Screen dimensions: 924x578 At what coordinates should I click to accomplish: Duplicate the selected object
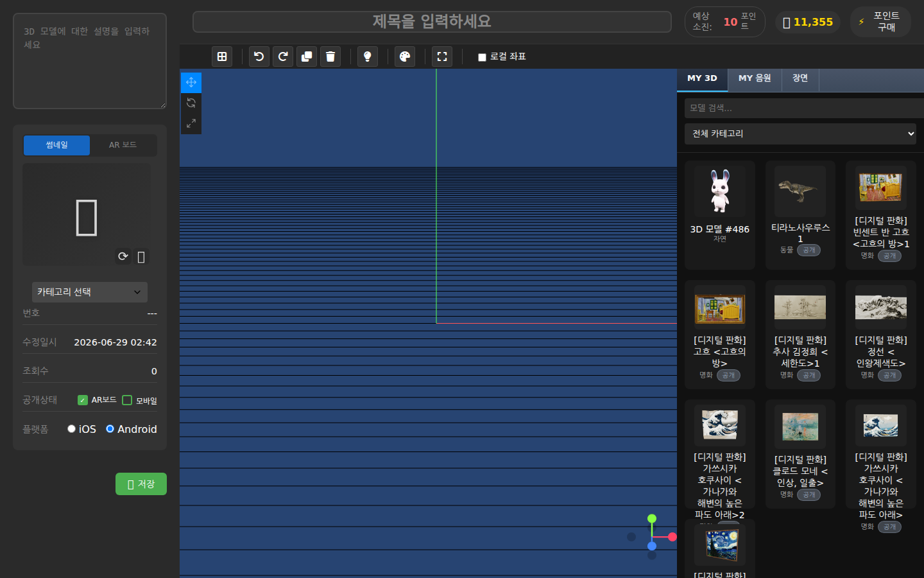307,57
